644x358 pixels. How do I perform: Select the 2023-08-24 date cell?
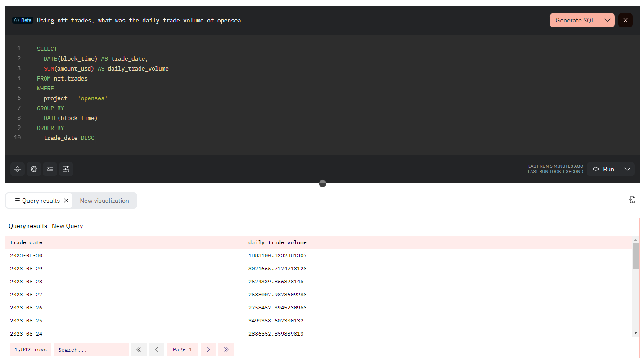click(26, 334)
